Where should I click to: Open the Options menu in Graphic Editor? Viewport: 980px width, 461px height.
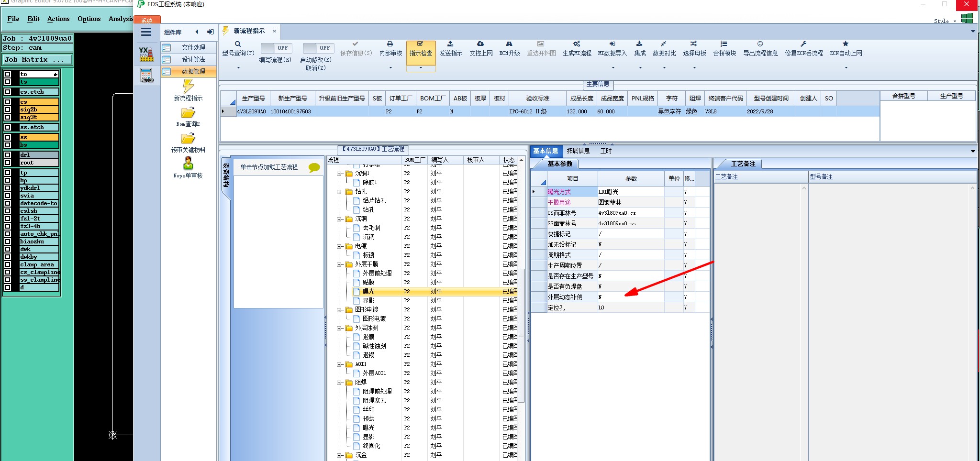(x=89, y=19)
